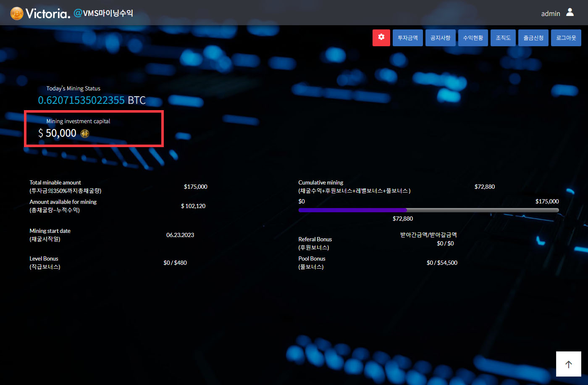
Task: Click the $50,000 mining investment amount
Action: [58, 133]
